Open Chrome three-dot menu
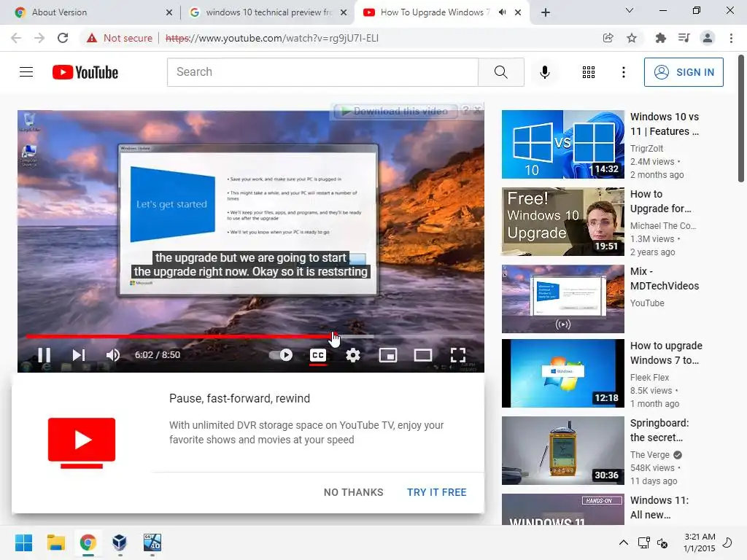The height and width of the screenshot is (560, 747). [731, 38]
